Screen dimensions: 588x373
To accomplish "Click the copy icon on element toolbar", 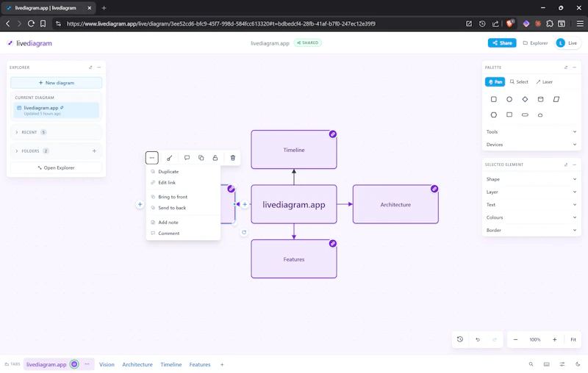I will 201,158.
